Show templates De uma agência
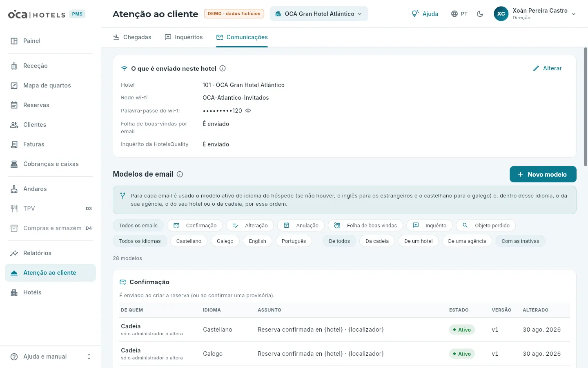This screenshot has width=588, height=368. pos(467,241)
